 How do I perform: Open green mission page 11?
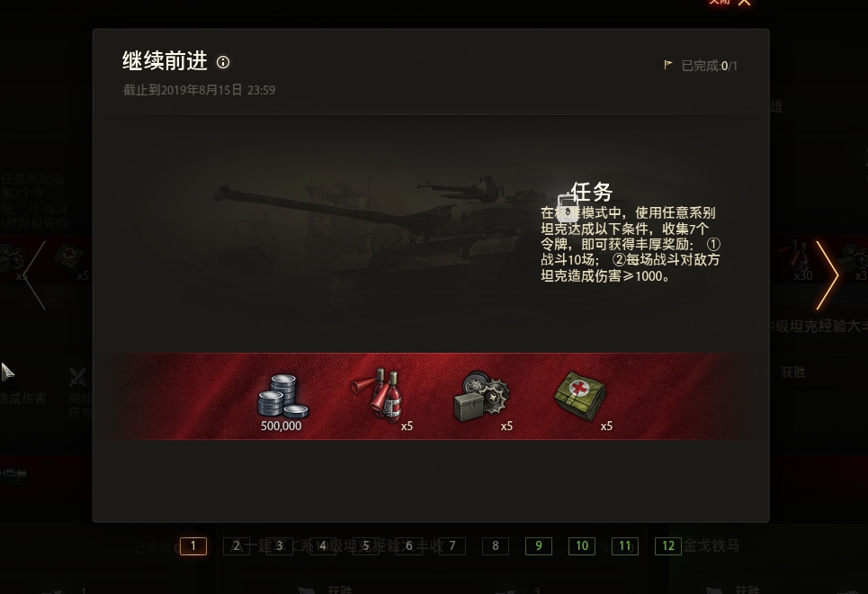pos(625,545)
